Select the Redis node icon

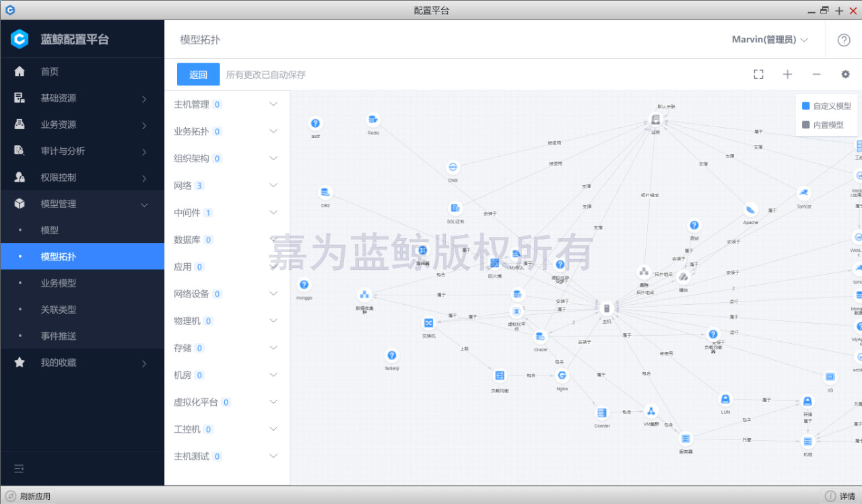pyautogui.click(x=373, y=120)
